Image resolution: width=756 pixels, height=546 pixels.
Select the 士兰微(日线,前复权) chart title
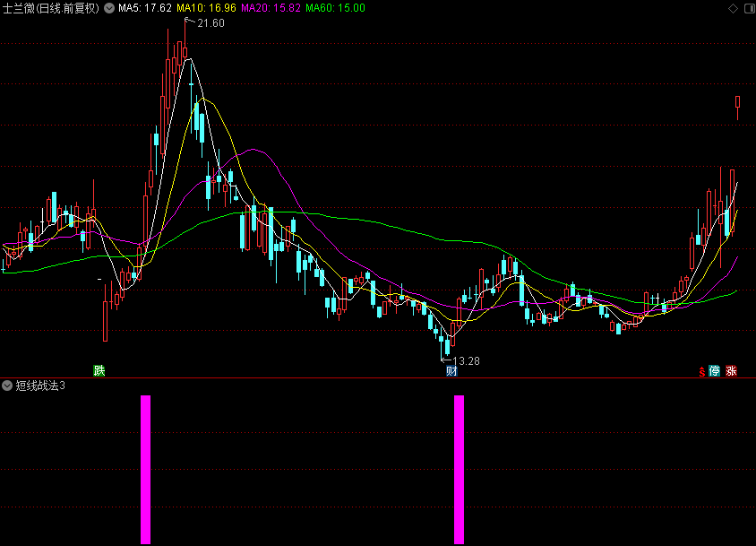coord(51,8)
